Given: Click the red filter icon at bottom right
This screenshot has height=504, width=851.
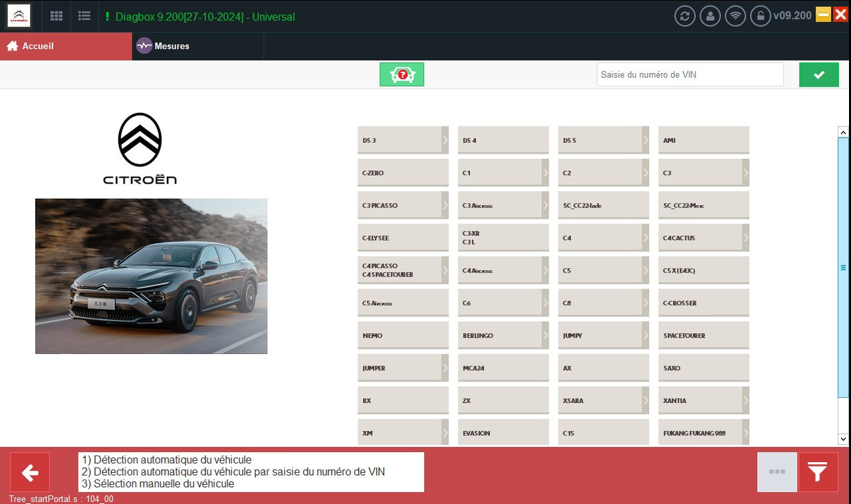Looking at the screenshot, I should pyautogui.click(x=818, y=472).
